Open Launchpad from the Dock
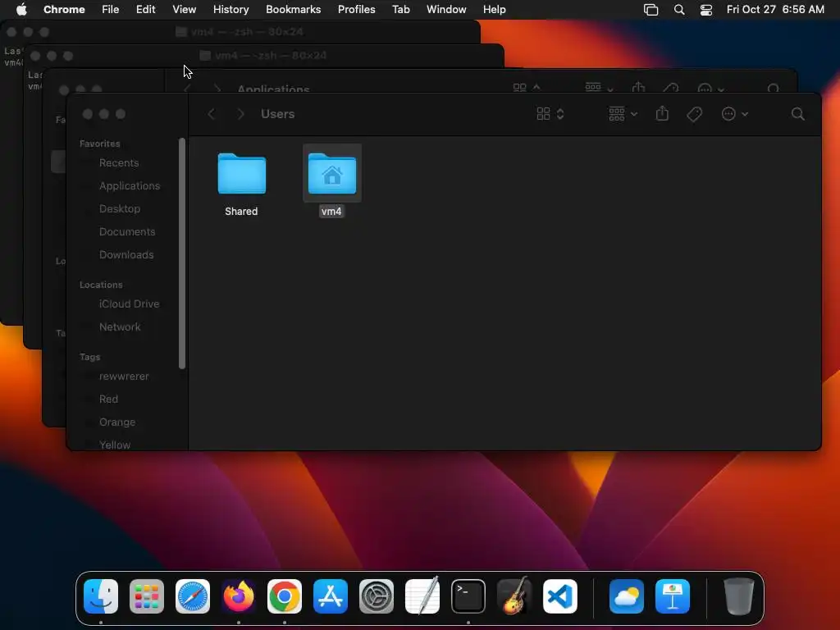This screenshot has width=840, height=630. tap(147, 596)
